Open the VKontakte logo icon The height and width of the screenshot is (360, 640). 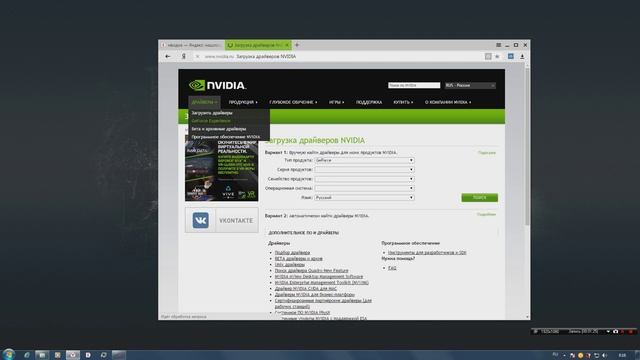[x=200, y=220]
